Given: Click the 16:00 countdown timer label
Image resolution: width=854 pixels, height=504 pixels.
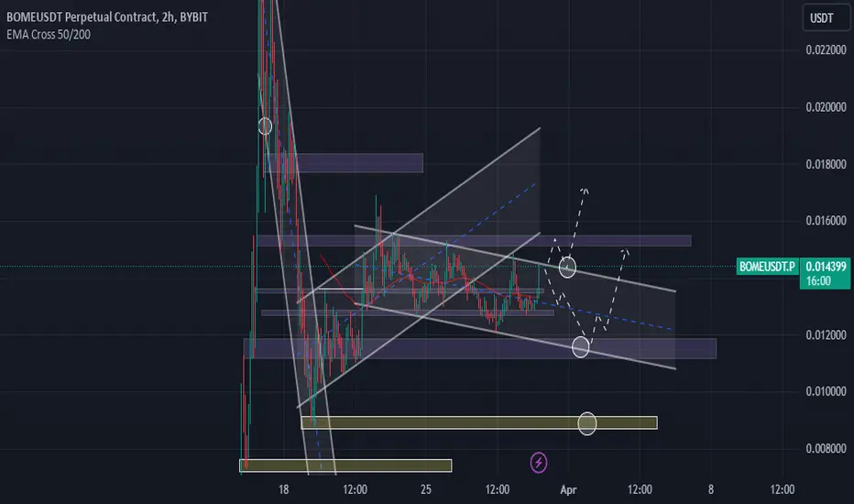Looking at the screenshot, I should 818,281.
